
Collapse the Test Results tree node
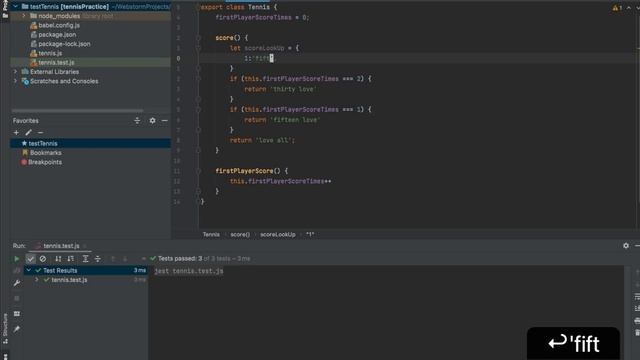point(29,270)
